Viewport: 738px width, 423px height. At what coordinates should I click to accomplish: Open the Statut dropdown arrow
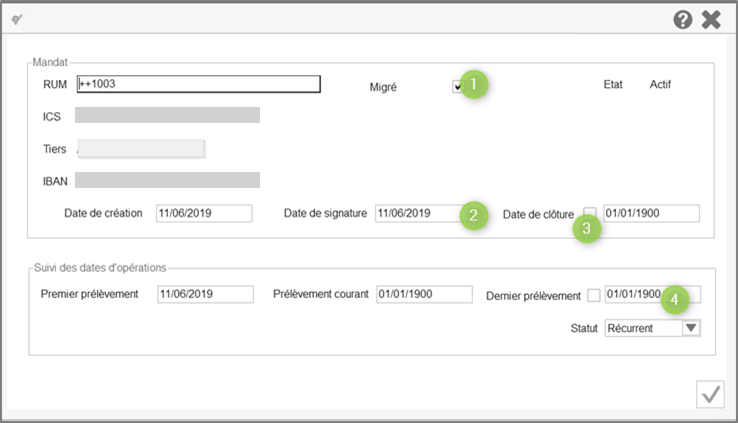(x=690, y=328)
